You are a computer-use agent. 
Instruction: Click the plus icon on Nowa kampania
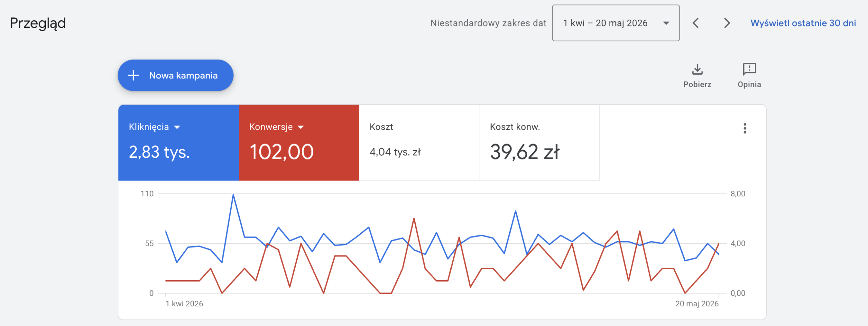(x=133, y=75)
